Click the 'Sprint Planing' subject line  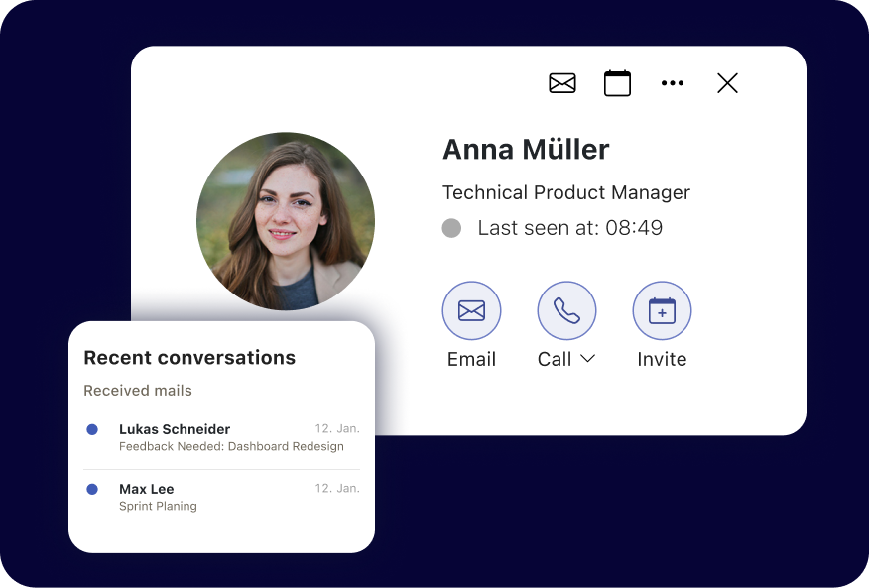click(158, 507)
